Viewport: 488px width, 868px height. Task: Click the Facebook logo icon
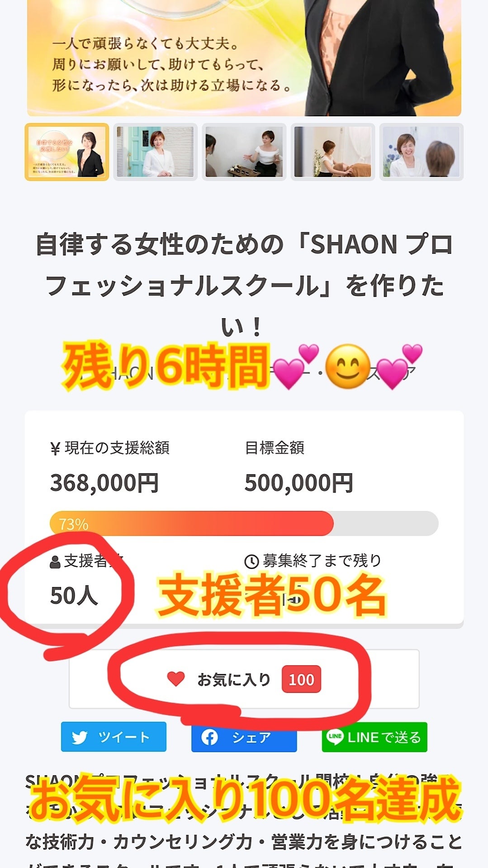(x=209, y=737)
